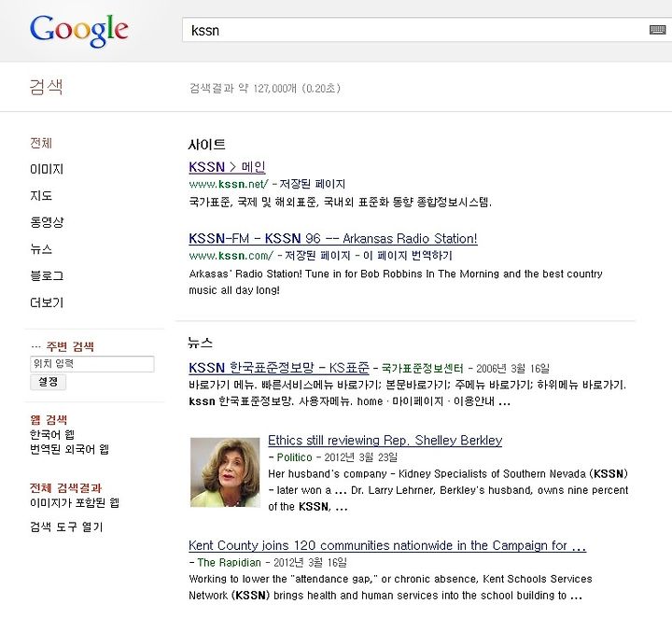672x618 pixels.
Task: Choose 이미지가 포함된 웹 filter
Action: 75,502
